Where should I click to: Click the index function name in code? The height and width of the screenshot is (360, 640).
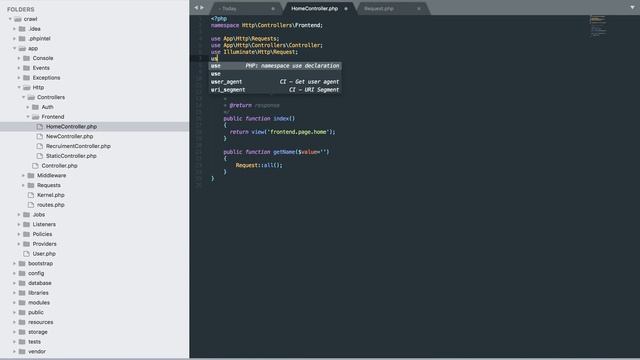click(281, 118)
